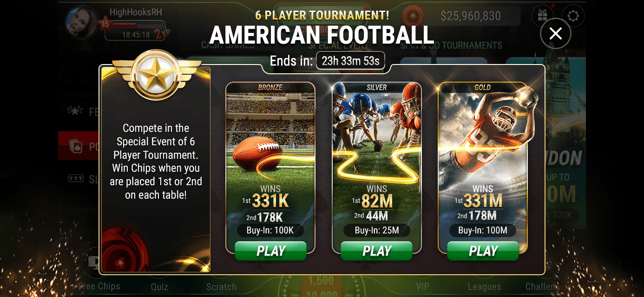This screenshot has width=644, height=297.
Task: Select the slots 777 icon
Action: 75,179
